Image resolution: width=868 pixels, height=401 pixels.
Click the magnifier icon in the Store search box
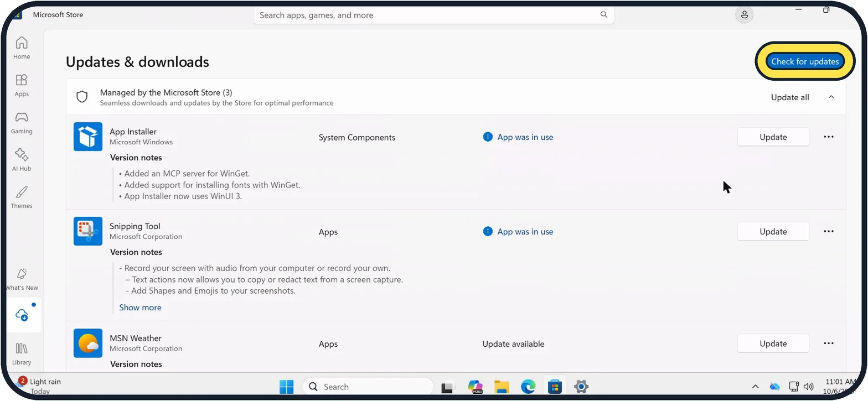(x=604, y=15)
